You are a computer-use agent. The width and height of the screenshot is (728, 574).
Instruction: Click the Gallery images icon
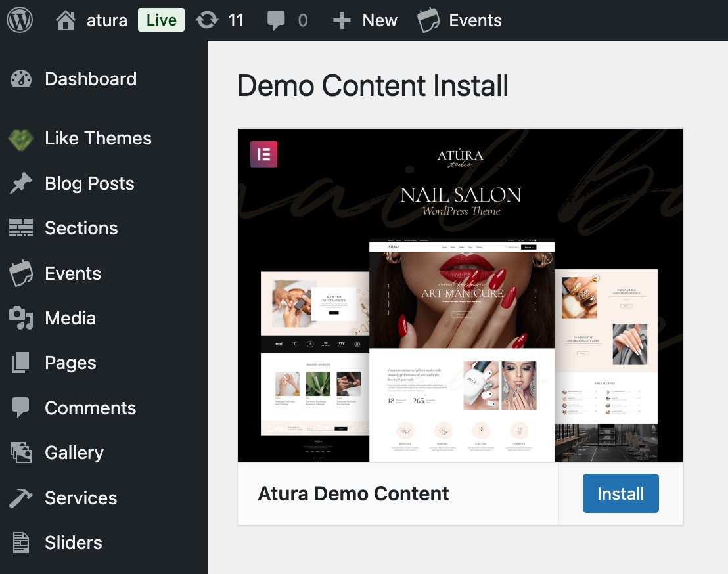[21, 453]
